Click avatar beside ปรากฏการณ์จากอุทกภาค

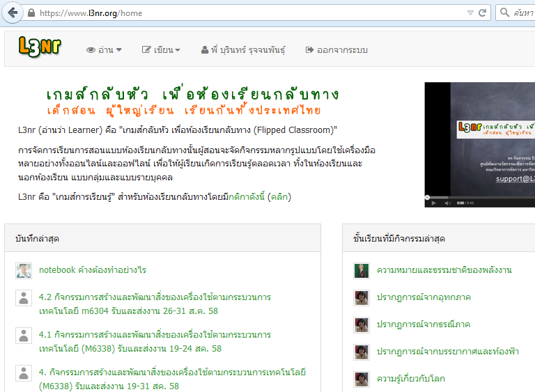click(x=362, y=298)
